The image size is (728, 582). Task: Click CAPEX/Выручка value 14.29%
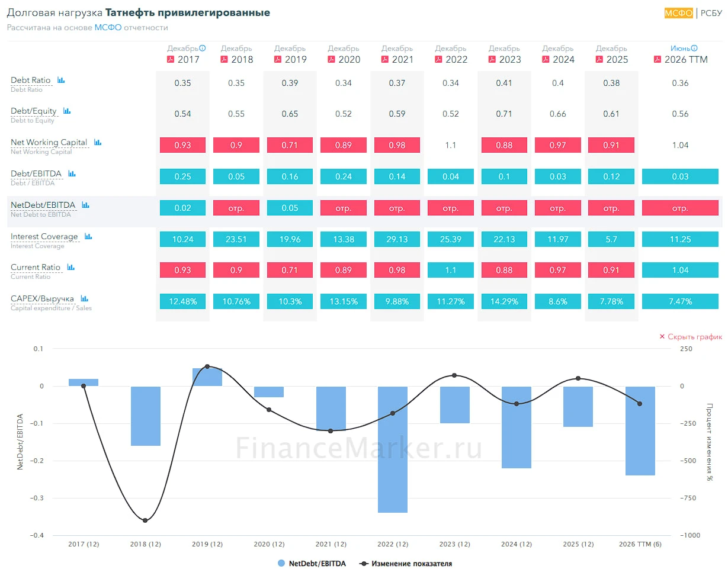(504, 301)
